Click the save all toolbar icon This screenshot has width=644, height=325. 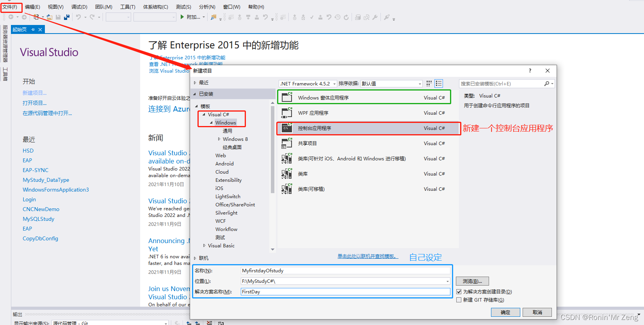[x=67, y=17]
